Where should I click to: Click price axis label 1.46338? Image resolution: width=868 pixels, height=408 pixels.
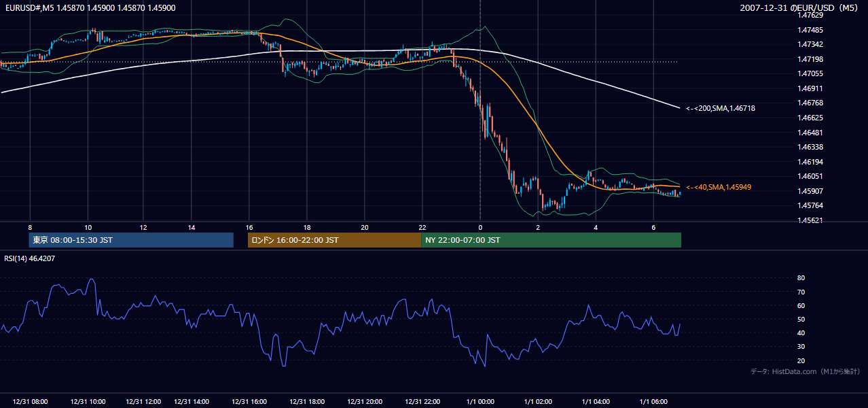point(810,147)
